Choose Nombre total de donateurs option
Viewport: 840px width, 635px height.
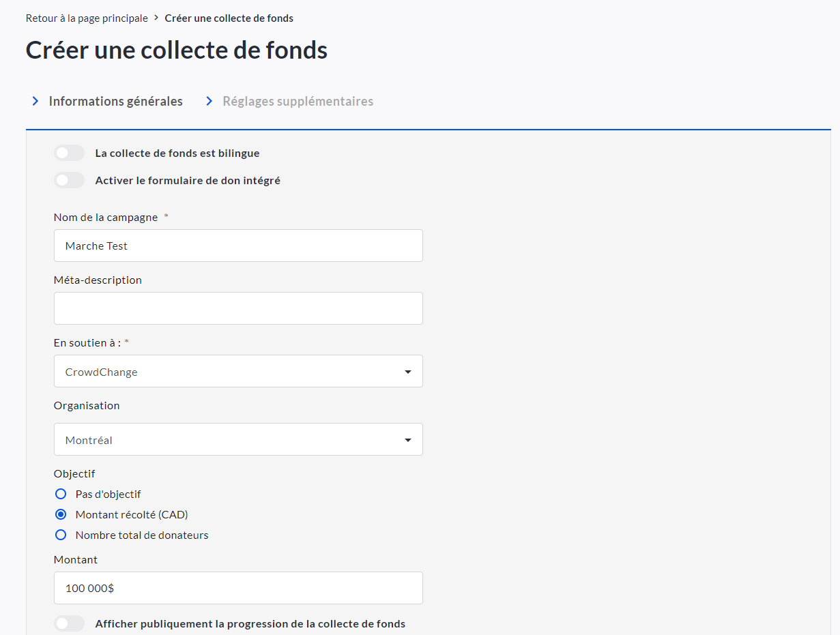point(61,535)
